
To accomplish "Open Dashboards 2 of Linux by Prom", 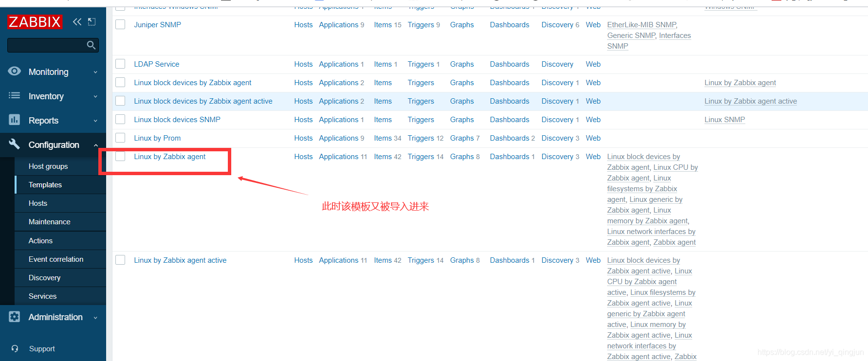I will click(x=512, y=138).
